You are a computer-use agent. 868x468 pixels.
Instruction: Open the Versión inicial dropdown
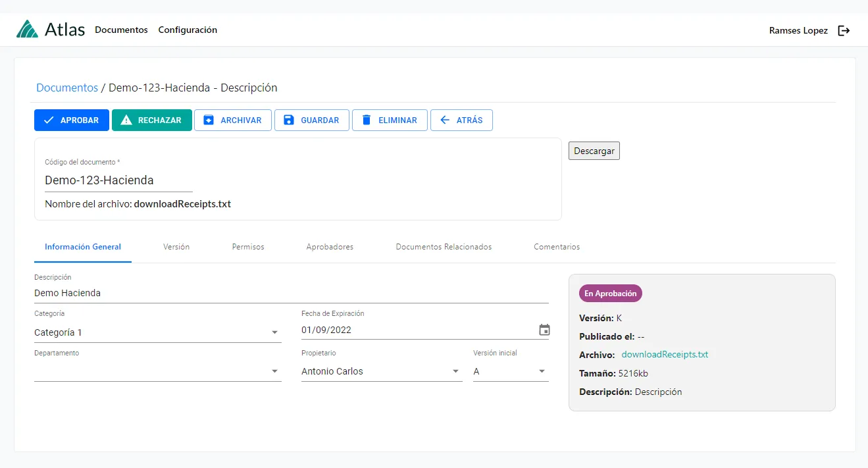(542, 371)
